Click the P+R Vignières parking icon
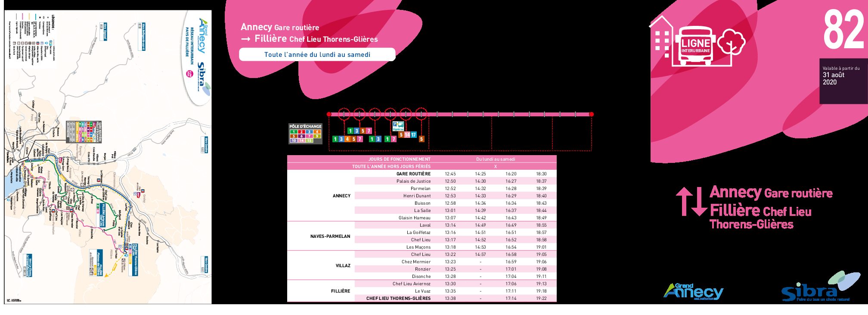 point(398,126)
